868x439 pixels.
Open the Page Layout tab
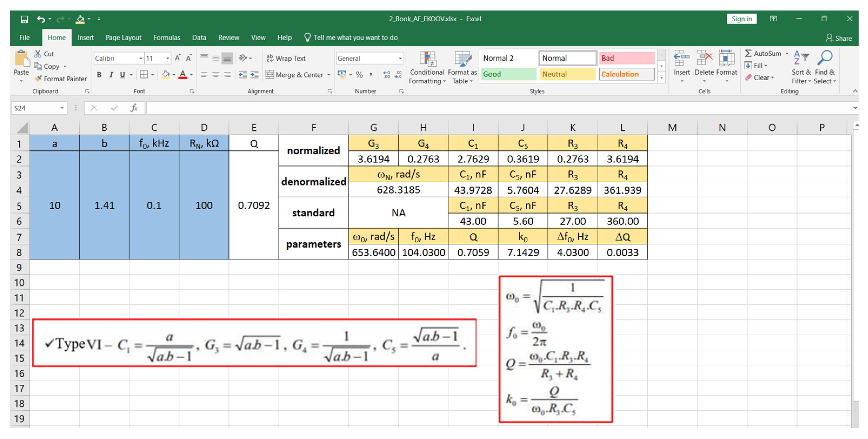(123, 38)
